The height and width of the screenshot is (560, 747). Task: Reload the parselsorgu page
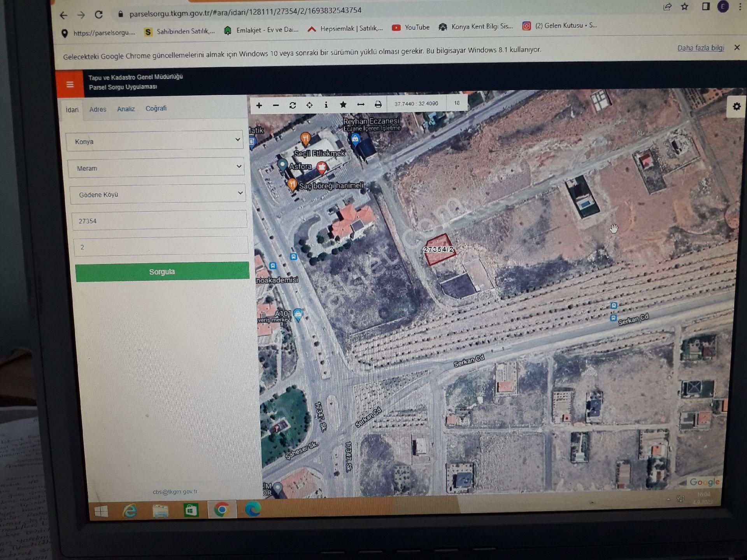tap(99, 14)
